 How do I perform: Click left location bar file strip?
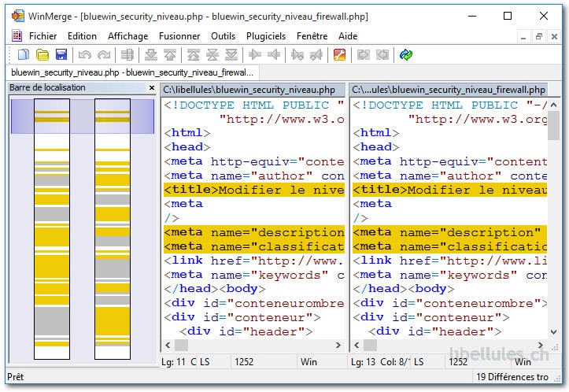pyautogui.click(x=52, y=229)
